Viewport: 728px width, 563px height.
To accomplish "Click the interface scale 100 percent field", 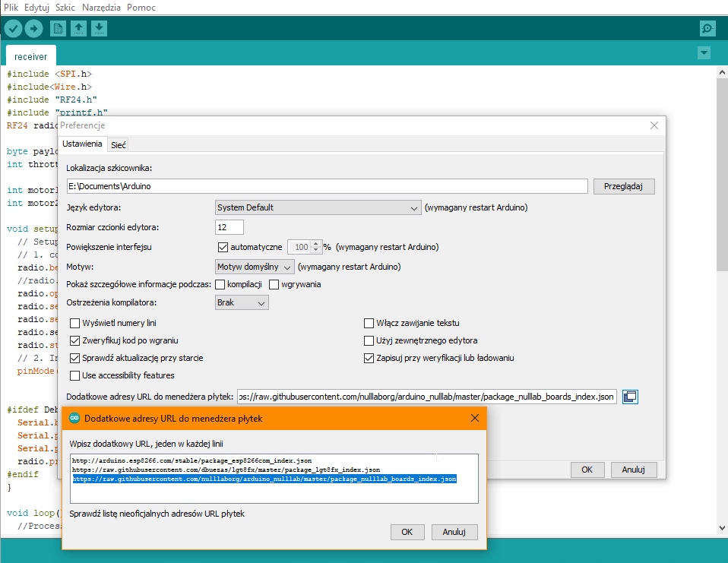I will (x=299, y=248).
